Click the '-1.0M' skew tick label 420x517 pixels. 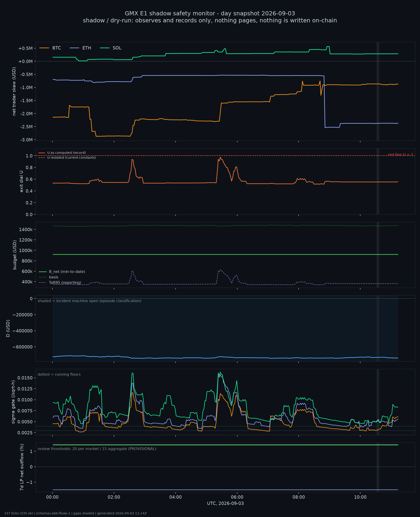[x=26, y=87]
